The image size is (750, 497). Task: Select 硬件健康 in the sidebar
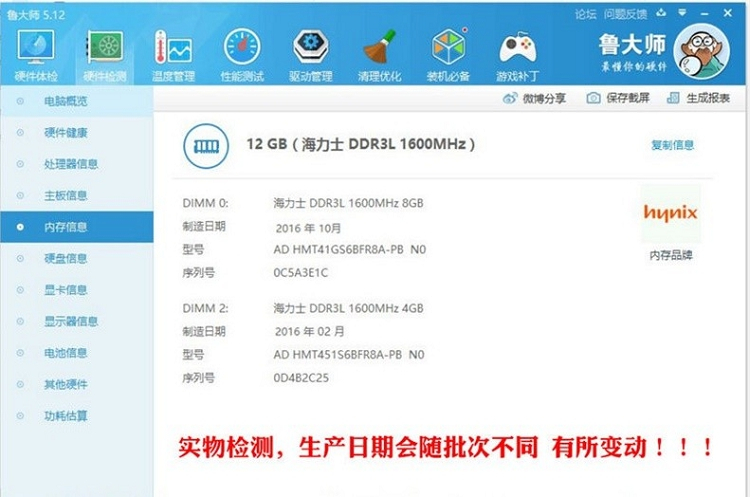click(77, 133)
